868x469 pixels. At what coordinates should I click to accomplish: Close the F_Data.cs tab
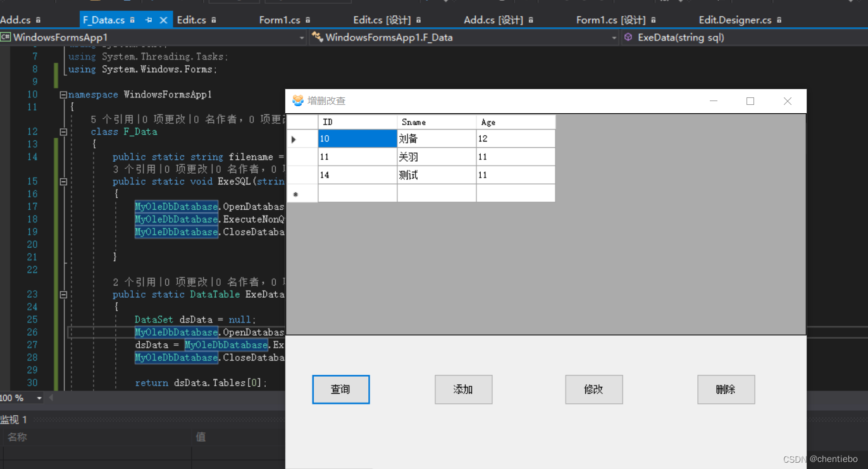tap(163, 20)
